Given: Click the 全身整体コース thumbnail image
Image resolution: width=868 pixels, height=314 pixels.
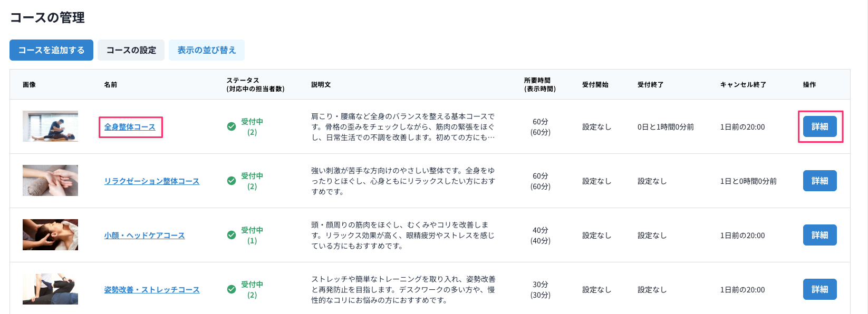Looking at the screenshot, I should point(50,126).
